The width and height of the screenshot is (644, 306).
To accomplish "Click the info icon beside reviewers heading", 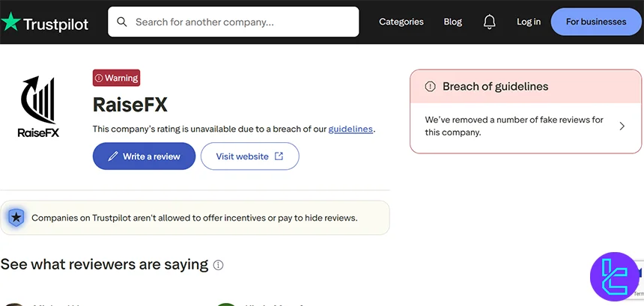I will 219,265.
